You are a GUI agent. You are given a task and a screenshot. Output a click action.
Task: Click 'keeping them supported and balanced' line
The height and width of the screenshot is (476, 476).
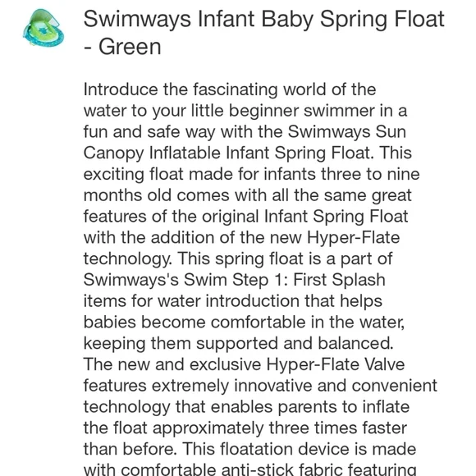238,343
